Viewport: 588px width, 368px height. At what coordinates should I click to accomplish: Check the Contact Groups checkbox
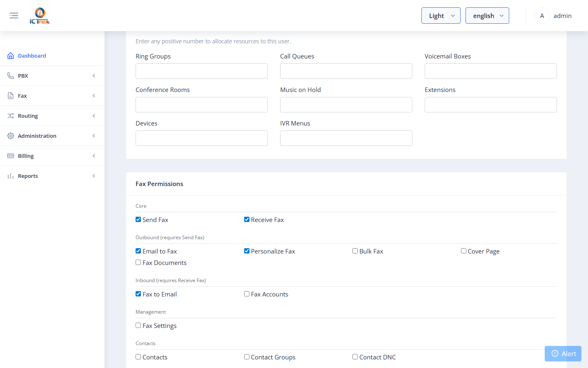pyautogui.click(x=247, y=357)
